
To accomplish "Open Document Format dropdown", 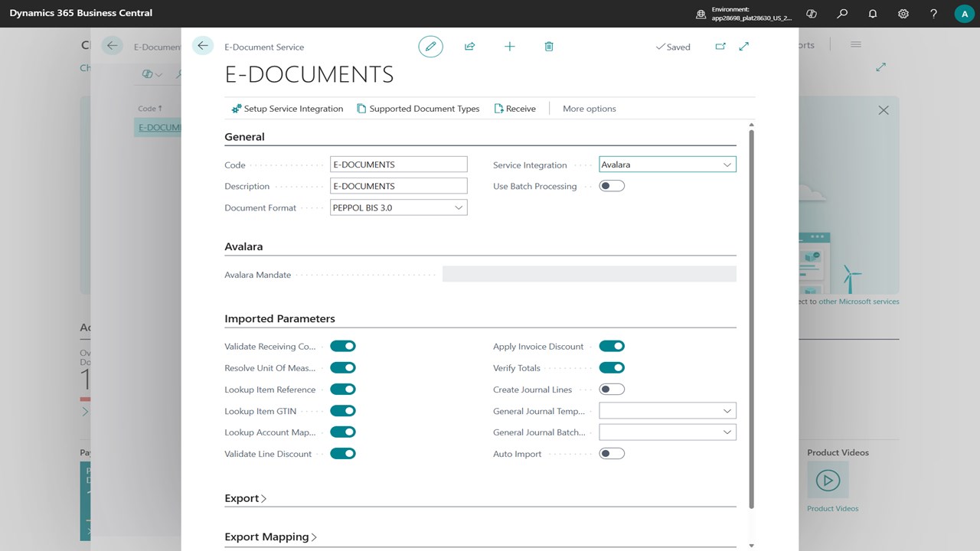I will coord(458,207).
